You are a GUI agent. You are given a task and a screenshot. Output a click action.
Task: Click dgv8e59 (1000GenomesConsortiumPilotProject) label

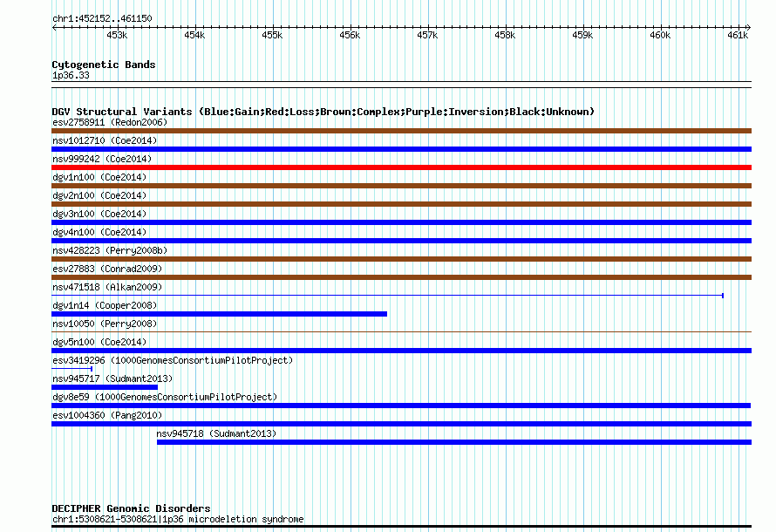165,397
